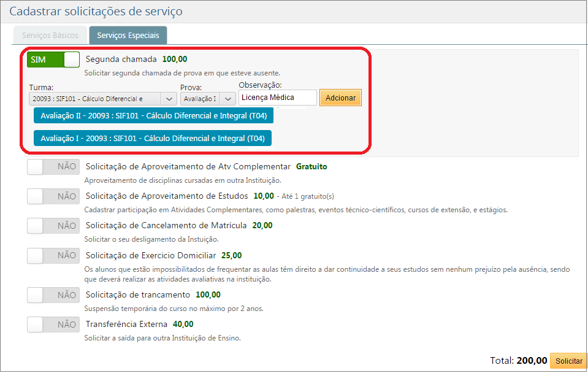Image resolution: width=588 pixels, height=373 pixels.
Task: Enable Solicitação de Aproveitamento de Atv Complementar
Action: pos(52,166)
